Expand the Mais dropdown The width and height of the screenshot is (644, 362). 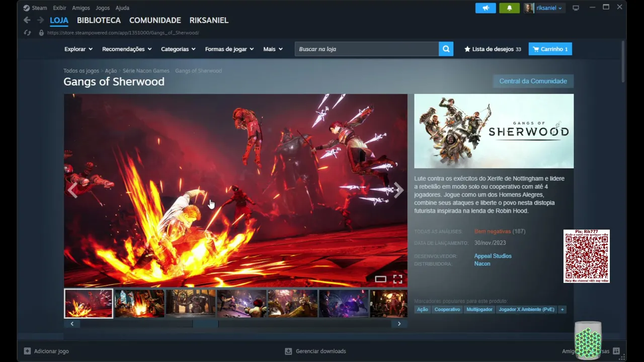[273, 49]
